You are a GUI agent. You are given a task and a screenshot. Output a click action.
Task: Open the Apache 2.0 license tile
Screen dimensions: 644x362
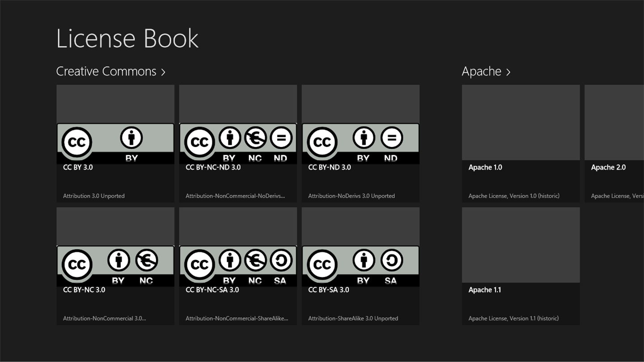pos(614,143)
